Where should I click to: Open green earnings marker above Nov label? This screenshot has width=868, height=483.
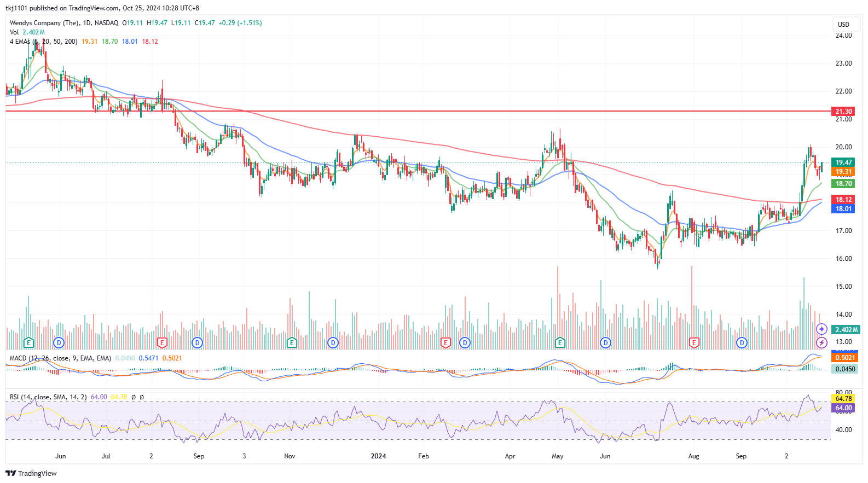tap(292, 343)
